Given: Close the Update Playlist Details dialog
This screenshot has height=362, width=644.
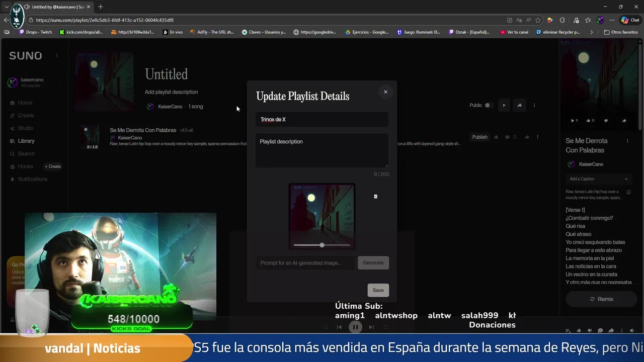Looking at the screenshot, I should tap(385, 92).
